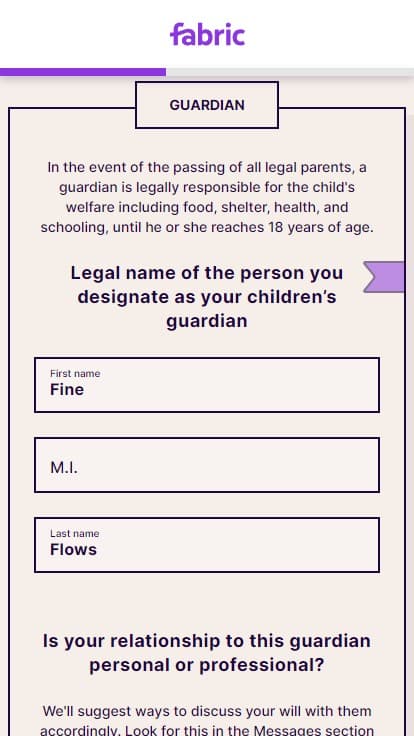Focus the M.I. middle initial field
This screenshot has width=414, height=736.
207,465
